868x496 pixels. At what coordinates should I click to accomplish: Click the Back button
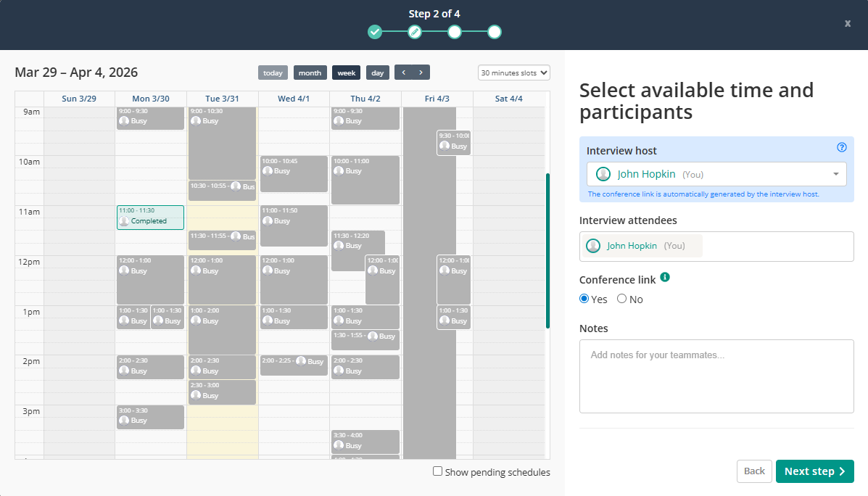pyautogui.click(x=754, y=471)
